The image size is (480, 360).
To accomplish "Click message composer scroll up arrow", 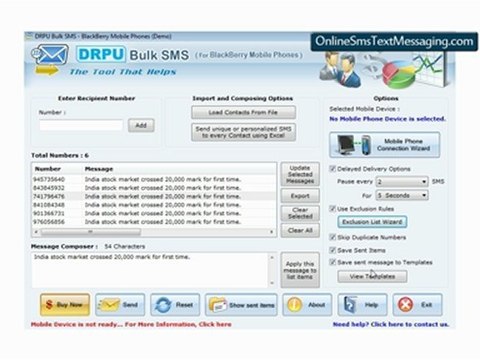I will [272, 257].
